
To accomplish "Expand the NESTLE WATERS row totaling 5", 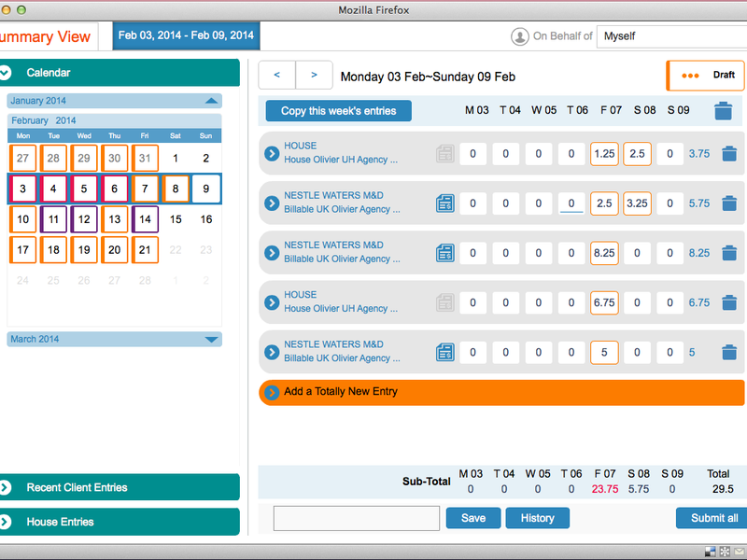I will 272,353.
